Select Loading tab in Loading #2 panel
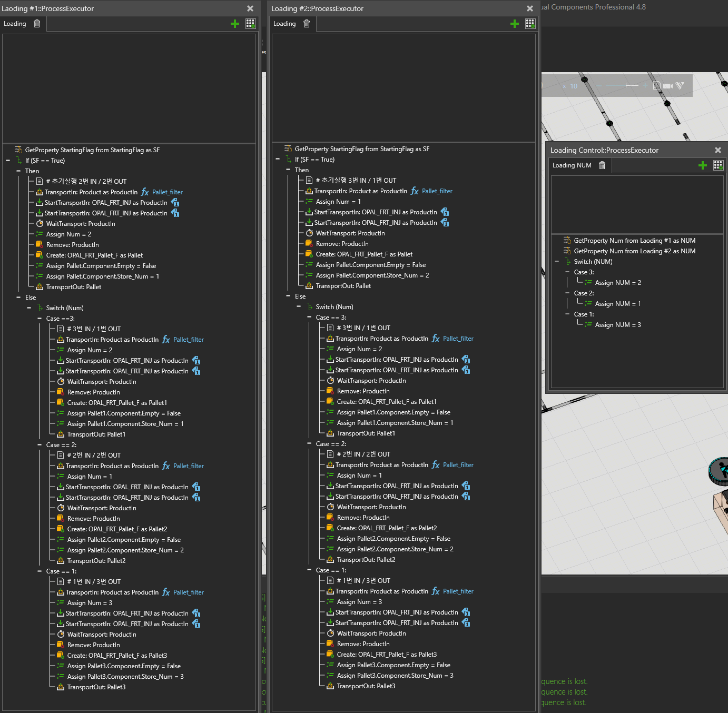Viewport: 728px width, 713px height. (x=284, y=24)
